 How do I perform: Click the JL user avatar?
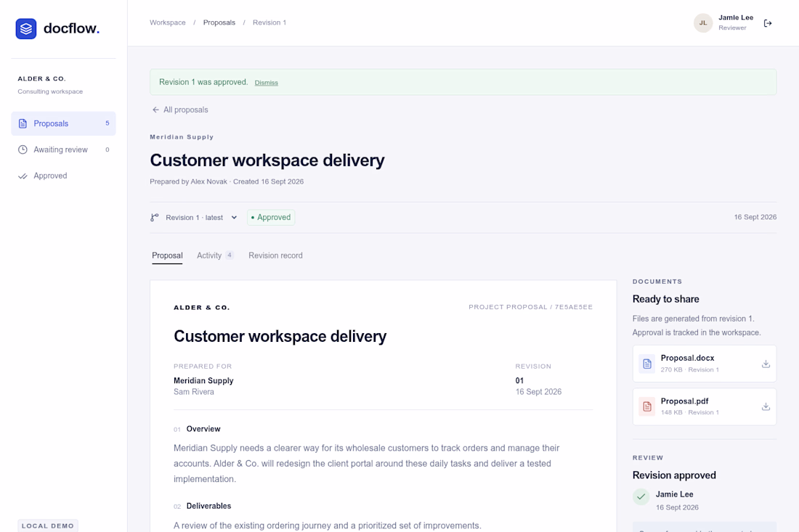click(703, 23)
